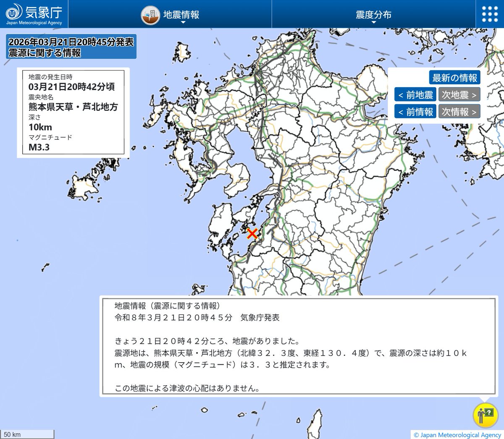504x439 pixels.
Task: Go to previous earthquake 前地震
Action: tap(415, 94)
